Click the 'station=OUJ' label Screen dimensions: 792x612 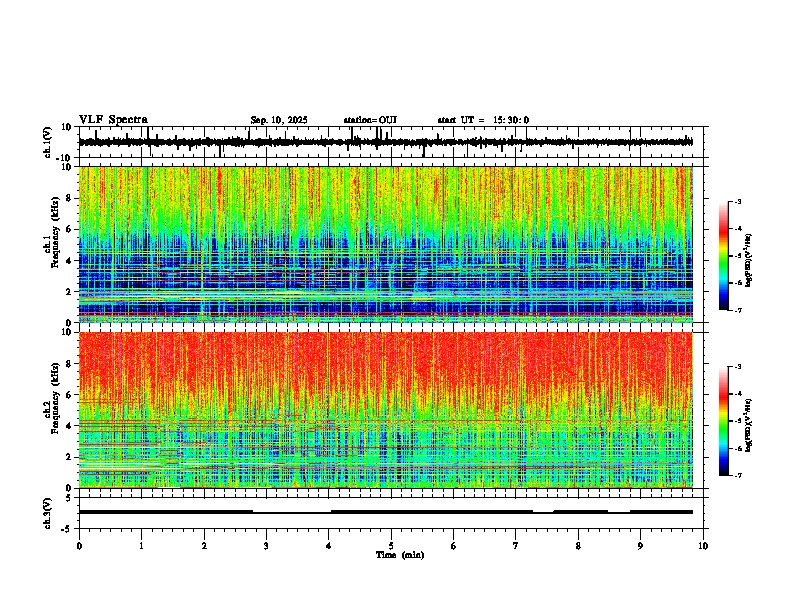[x=370, y=120]
